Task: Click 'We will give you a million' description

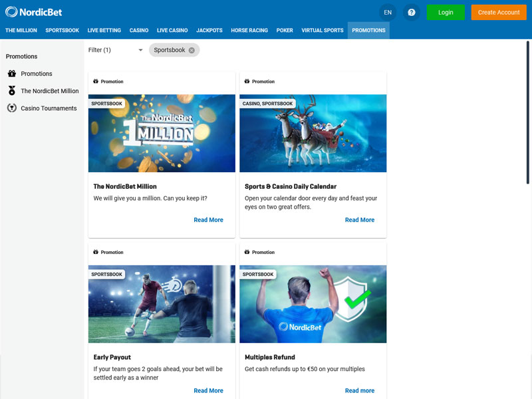Action: tap(150, 198)
